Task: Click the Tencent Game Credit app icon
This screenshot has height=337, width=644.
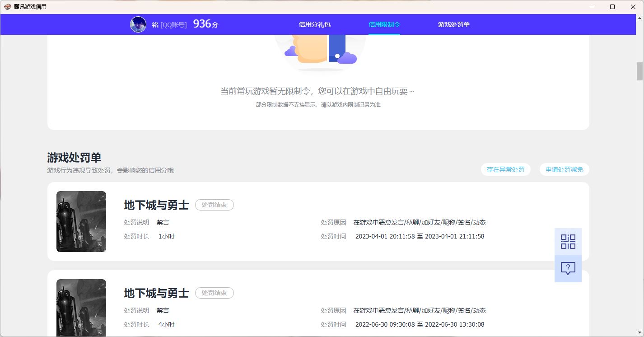Action: [x=7, y=7]
